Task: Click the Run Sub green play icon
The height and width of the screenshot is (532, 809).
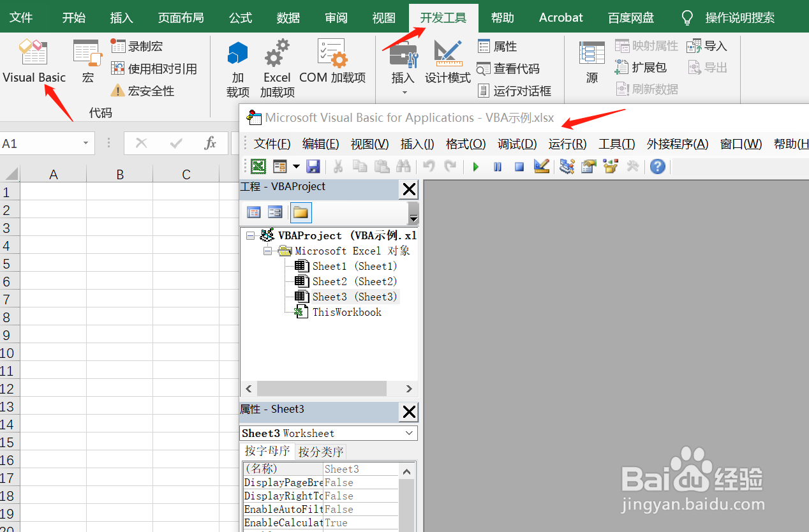Action: click(x=475, y=166)
